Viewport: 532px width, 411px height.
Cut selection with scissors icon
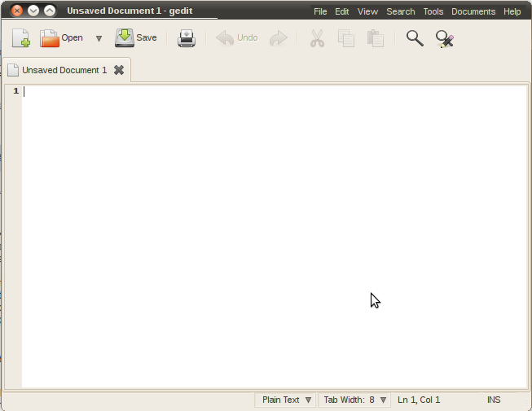click(x=317, y=38)
